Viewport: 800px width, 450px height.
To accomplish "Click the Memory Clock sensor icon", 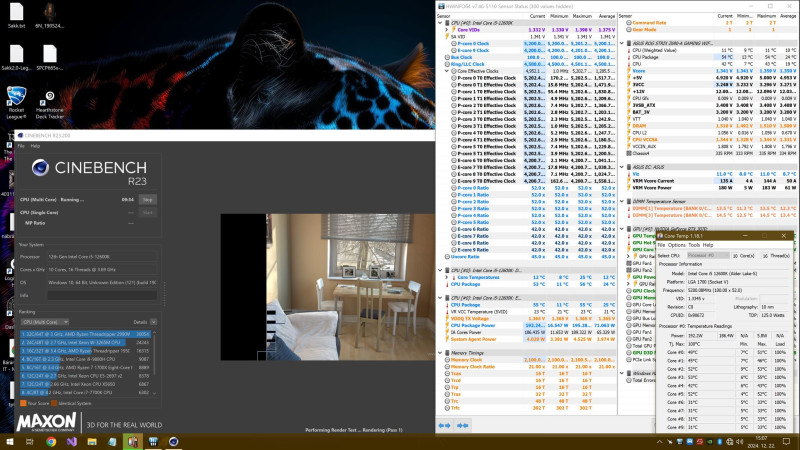I will pyautogui.click(x=447, y=360).
